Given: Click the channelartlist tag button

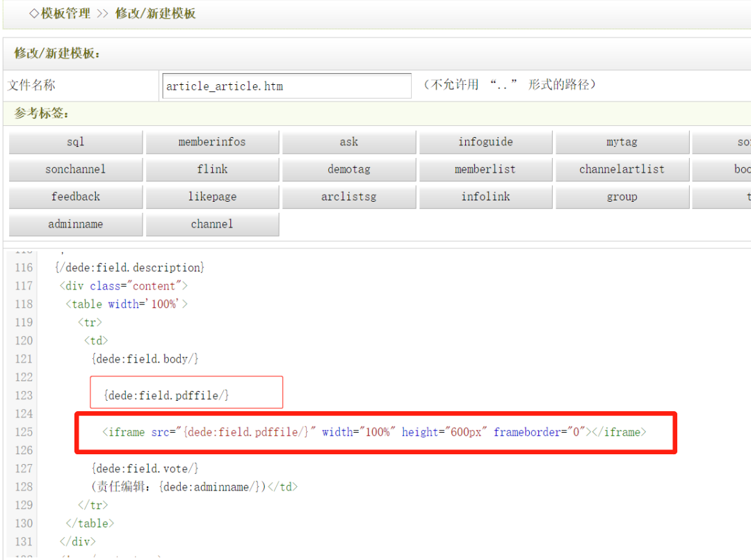Looking at the screenshot, I should click(x=622, y=169).
